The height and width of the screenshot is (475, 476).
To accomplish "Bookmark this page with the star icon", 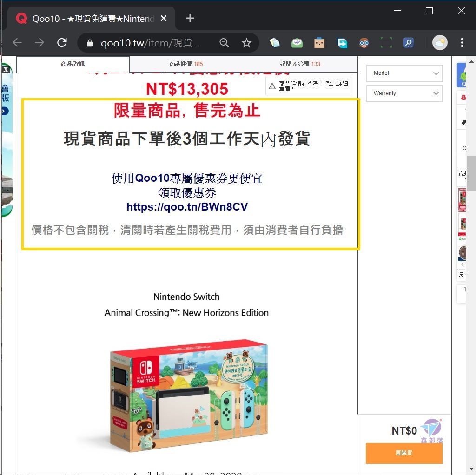I will coord(246,43).
